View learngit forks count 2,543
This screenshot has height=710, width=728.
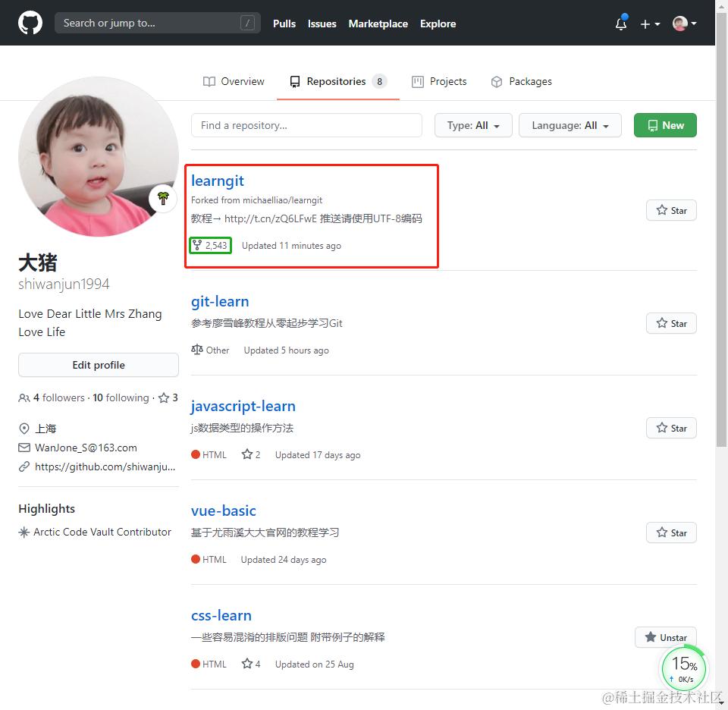coord(210,245)
